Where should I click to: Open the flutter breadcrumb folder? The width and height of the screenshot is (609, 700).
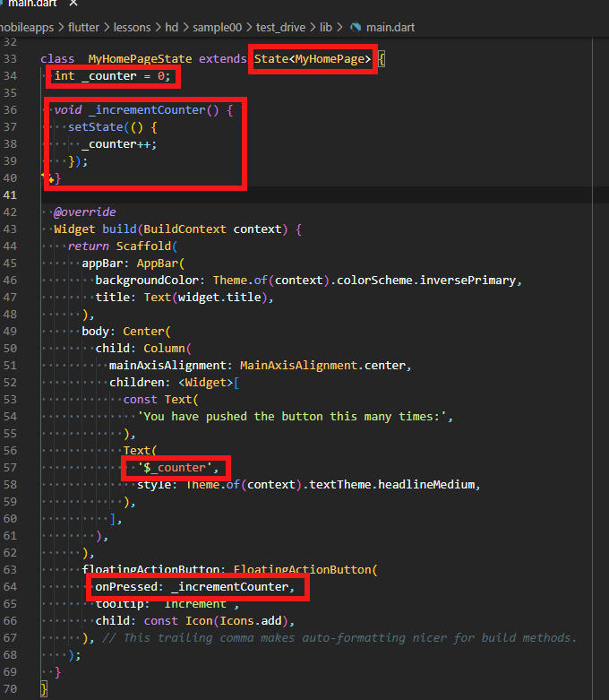point(86,28)
